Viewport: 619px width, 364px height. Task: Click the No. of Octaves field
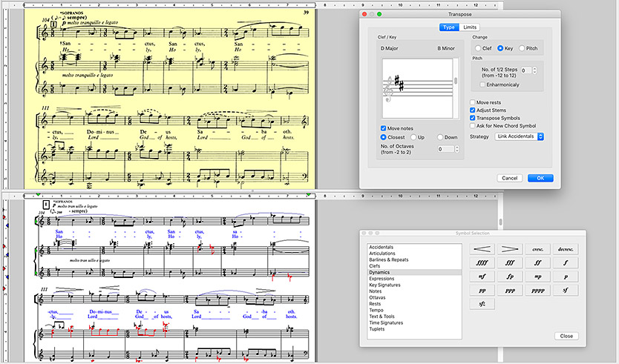click(445, 149)
